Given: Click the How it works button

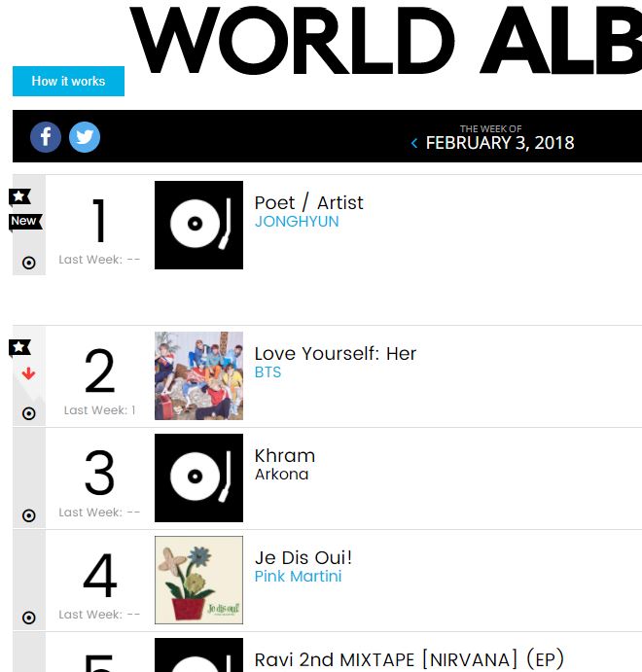Looking at the screenshot, I should pyautogui.click(x=68, y=81).
